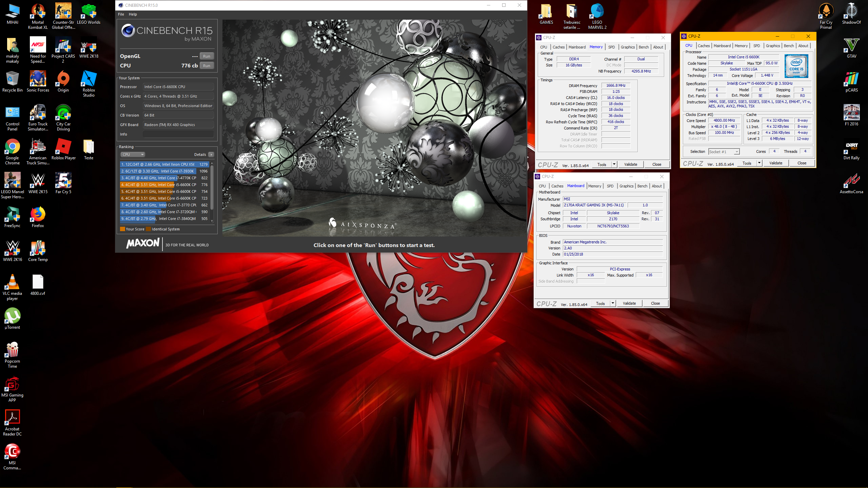The height and width of the screenshot is (488, 868).
Task: Switch to Caches tab in Memory CPU-Z window
Action: coord(558,47)
